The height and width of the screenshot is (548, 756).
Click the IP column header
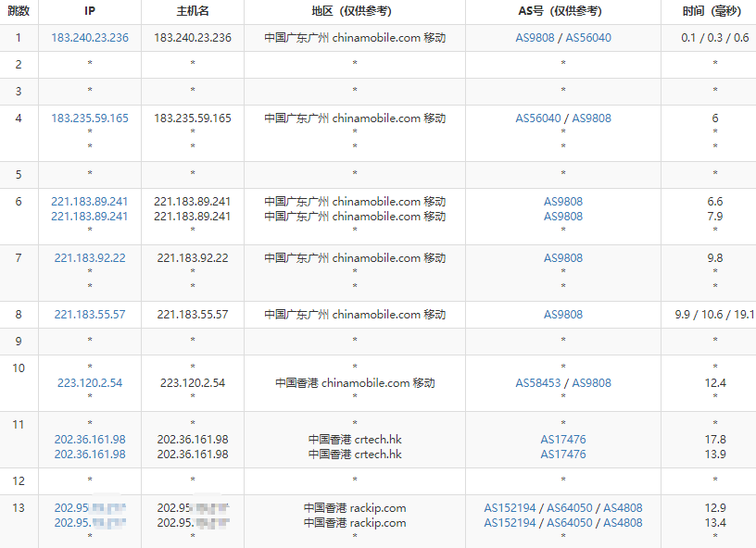pos(90,10)
